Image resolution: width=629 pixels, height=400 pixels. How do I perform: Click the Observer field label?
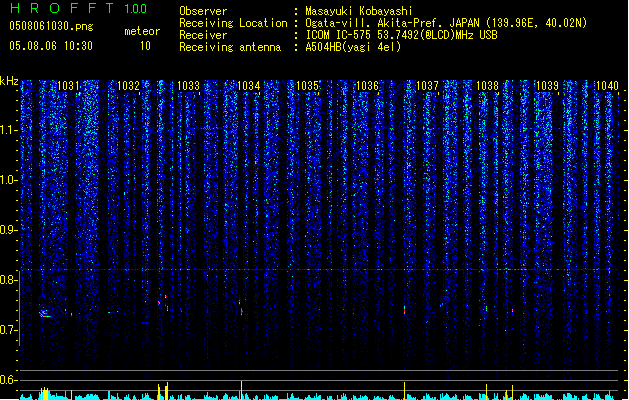203,11
